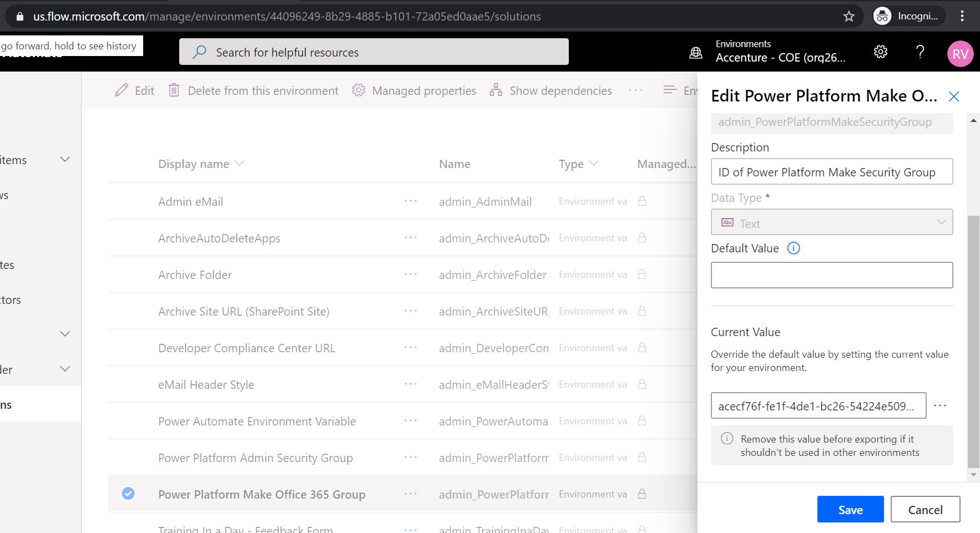
Task: Save the environment variable changes
Action: tap(850, 509)
